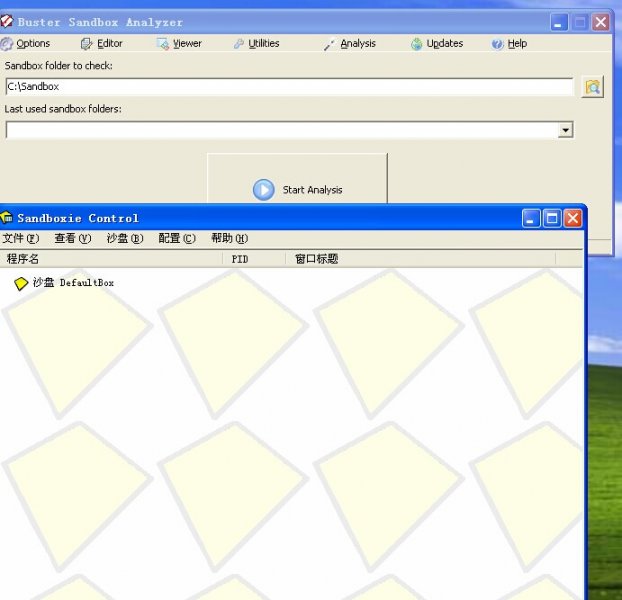Viewport: 622px width, 600px height.
Task: Click the Options gear icon
Action: [7, 44]
